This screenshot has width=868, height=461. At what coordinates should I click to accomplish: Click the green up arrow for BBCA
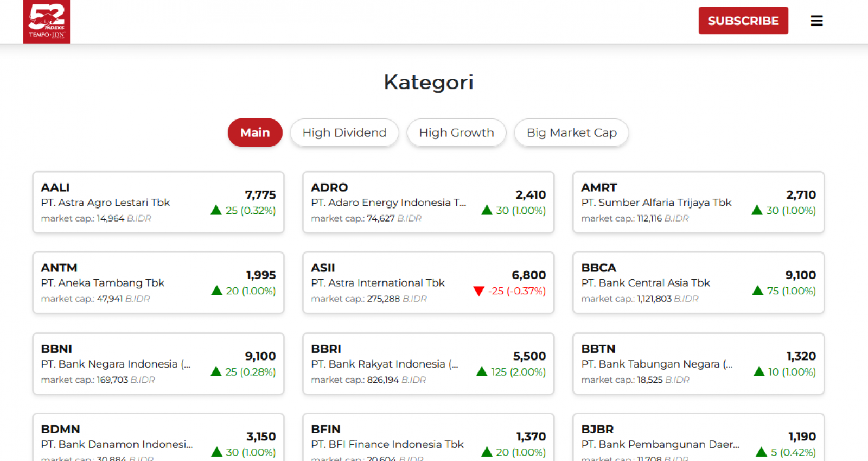click(x=758, y=291)
